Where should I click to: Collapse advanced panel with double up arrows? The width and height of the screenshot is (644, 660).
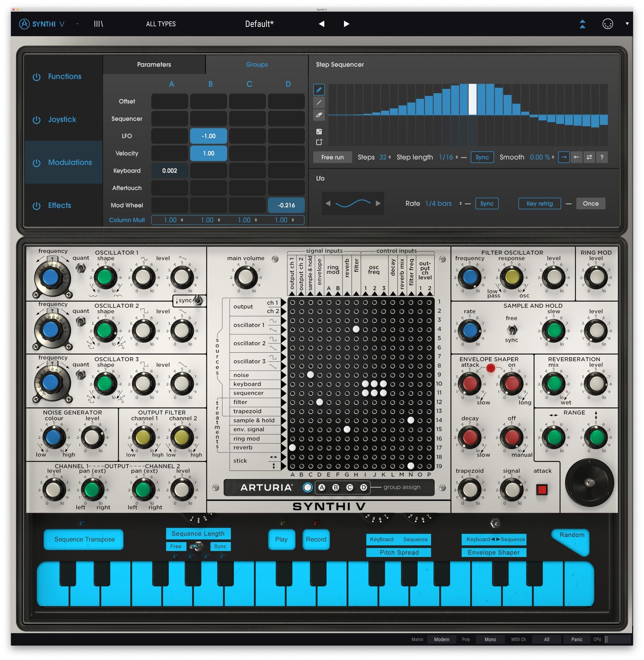(x=582, y=24)
